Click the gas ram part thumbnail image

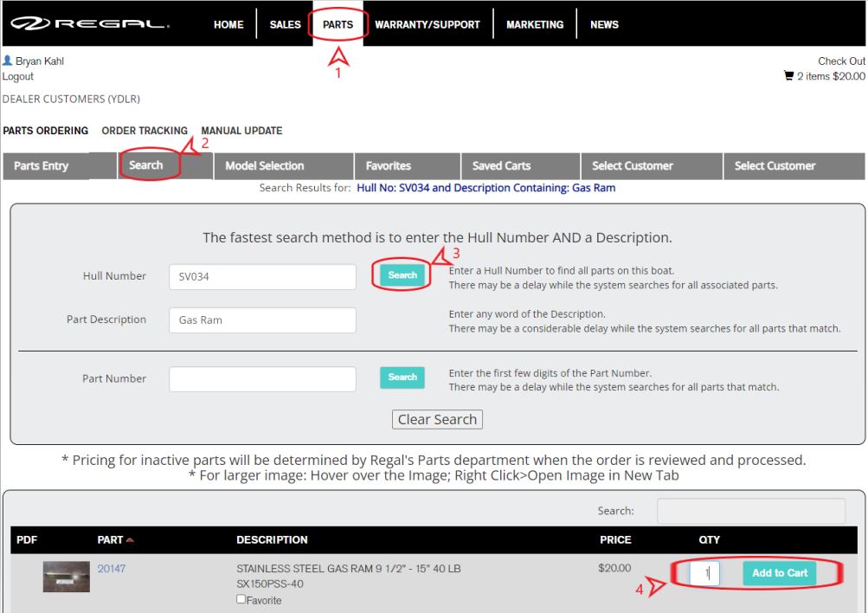pyautogui.click(x=65, y=576)
